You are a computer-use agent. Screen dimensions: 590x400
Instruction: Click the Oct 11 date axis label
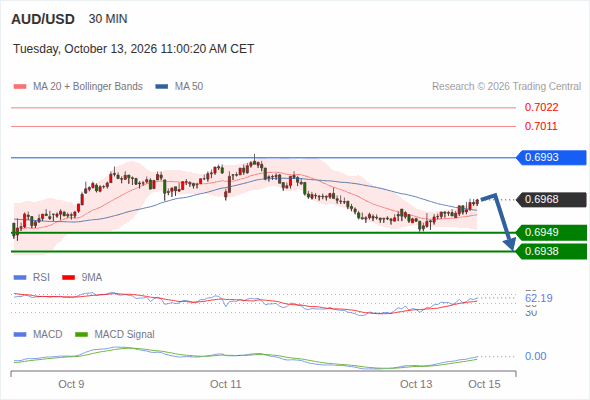[x=225, y=384]
